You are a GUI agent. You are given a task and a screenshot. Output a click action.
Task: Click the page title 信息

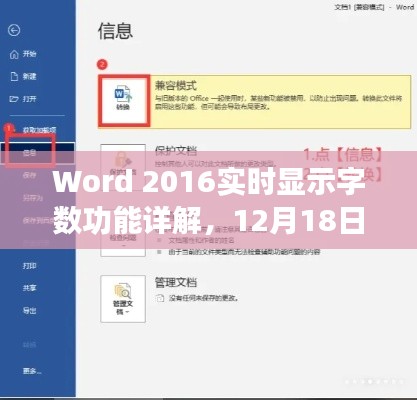tap(115, 31)
